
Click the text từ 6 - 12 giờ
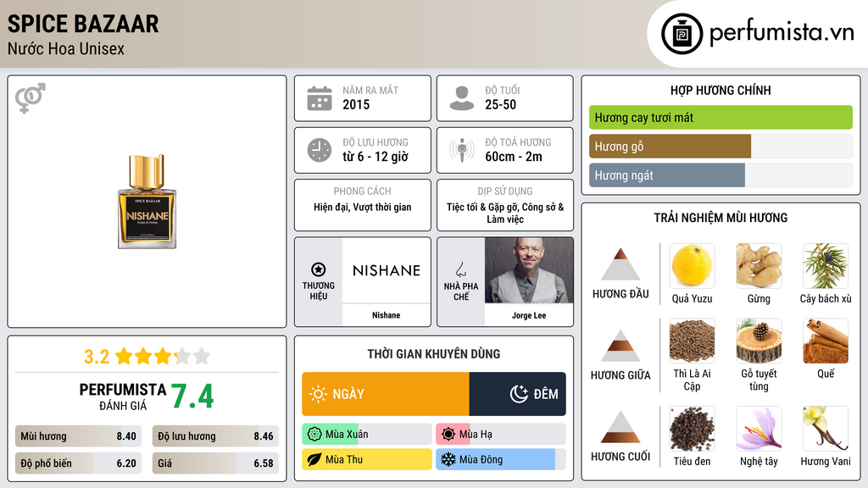(x=376, y=157)
